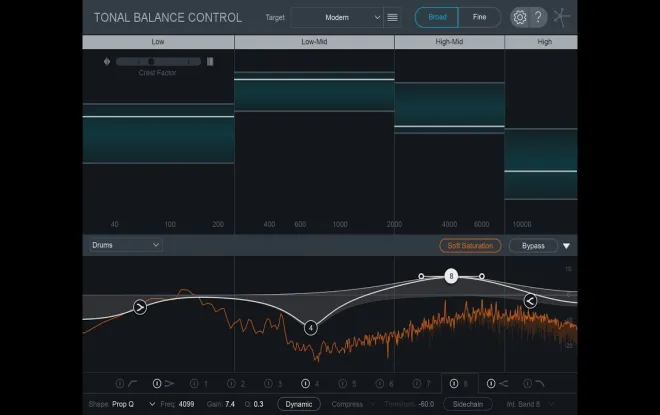Click the low crest factor icon left of slider
The image size is (660, 415).
107,61
